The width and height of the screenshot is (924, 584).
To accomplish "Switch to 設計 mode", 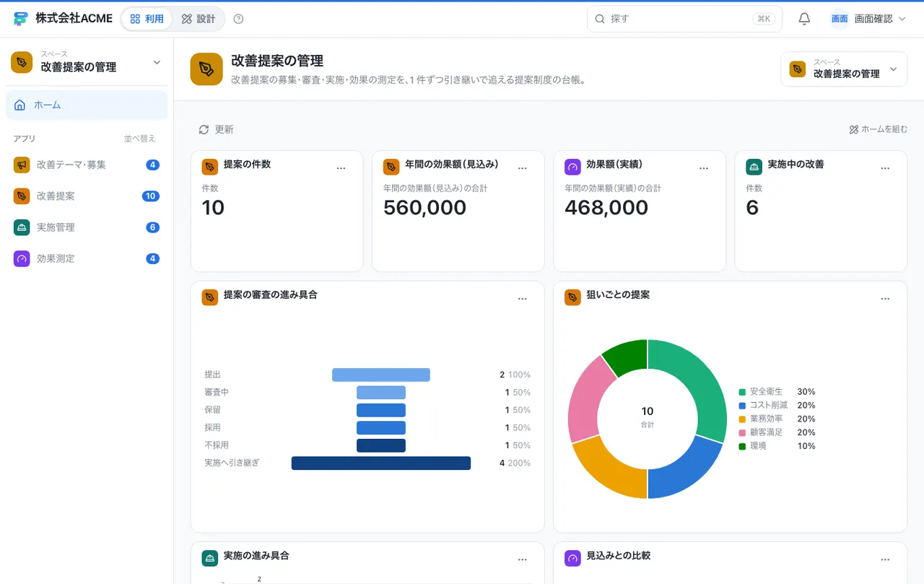I will pyautogui.click(x=199, y=19).
